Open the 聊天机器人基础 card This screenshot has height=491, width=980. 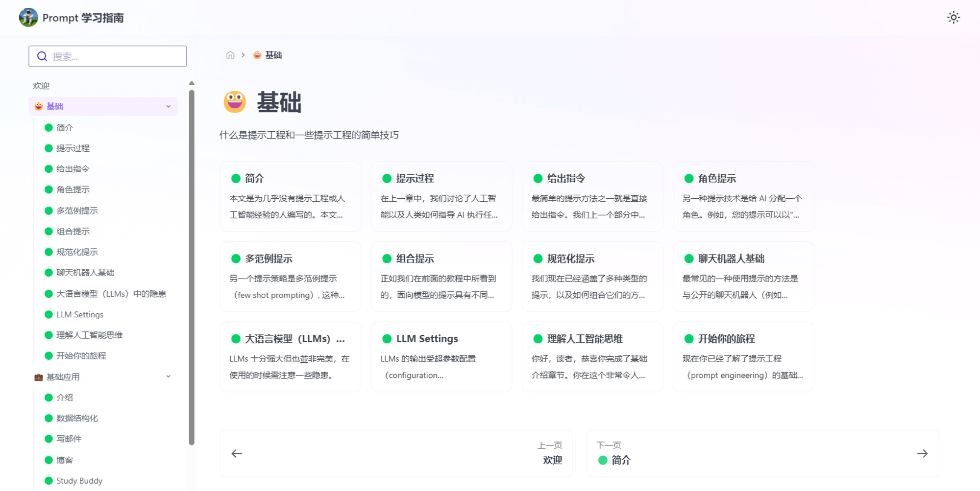743,277
